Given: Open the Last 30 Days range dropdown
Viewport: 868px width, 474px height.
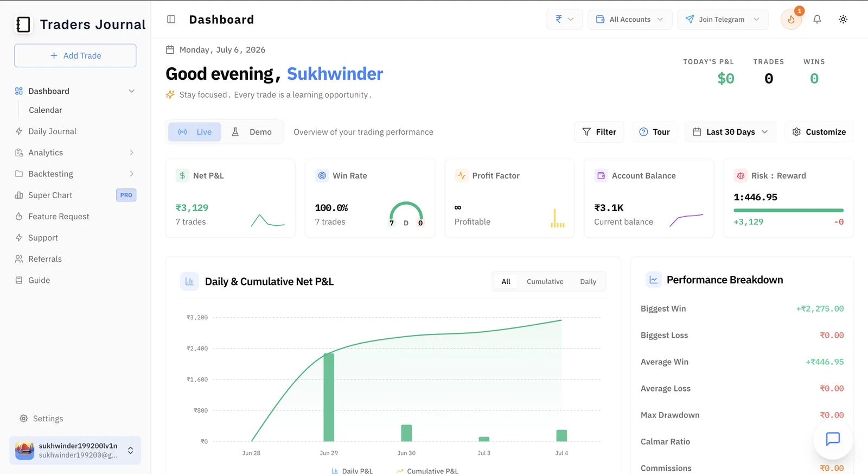Looking at the screenshot, I should 730,132.
